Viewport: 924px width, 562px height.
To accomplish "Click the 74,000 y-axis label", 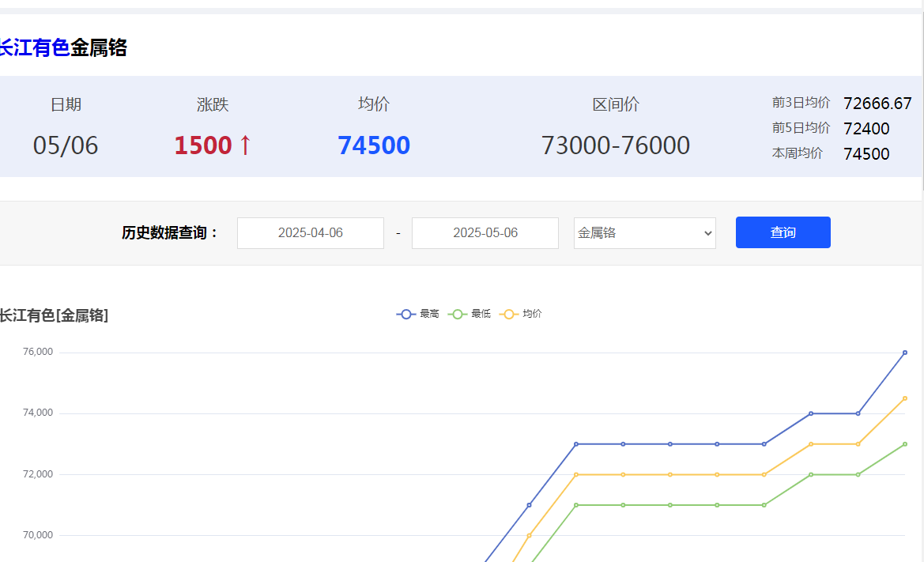I will 38,413.
